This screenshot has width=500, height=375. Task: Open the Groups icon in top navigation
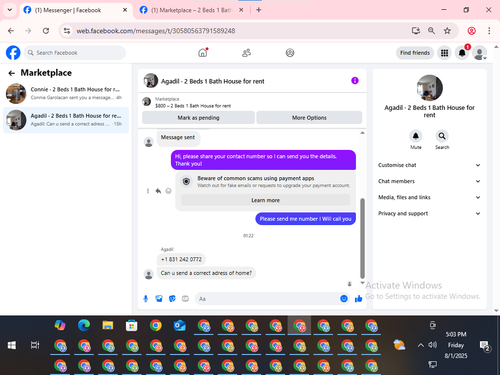click(290, 53)
